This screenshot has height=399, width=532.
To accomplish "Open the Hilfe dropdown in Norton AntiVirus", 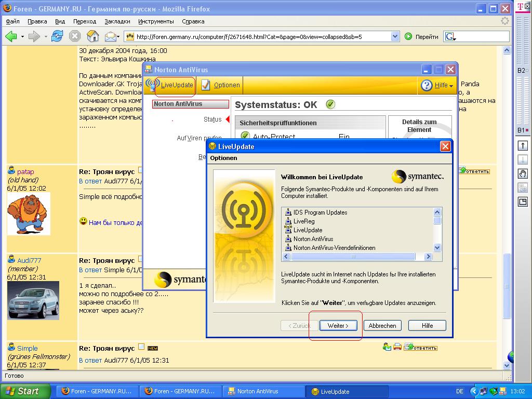I will click(x=437, y=85).
